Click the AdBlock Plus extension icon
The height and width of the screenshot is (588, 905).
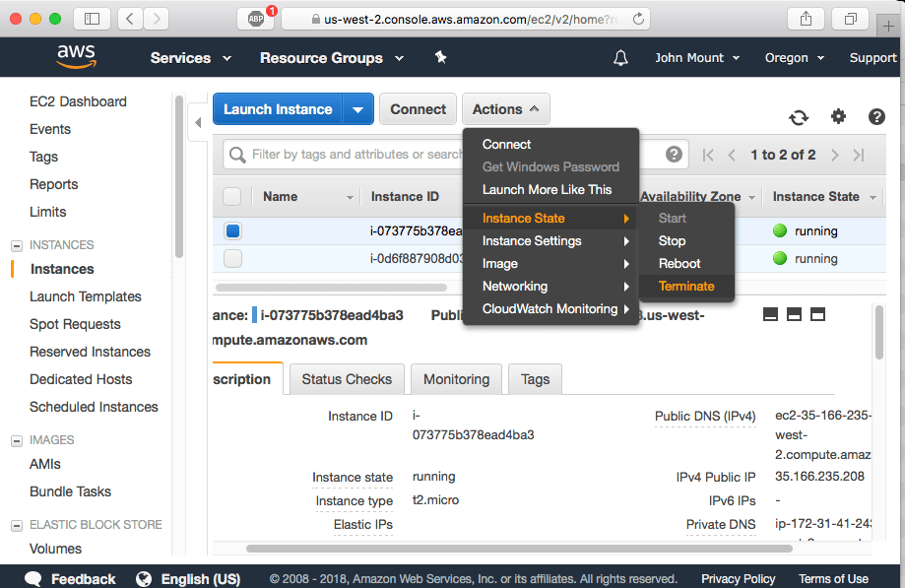tap(256, 19)
